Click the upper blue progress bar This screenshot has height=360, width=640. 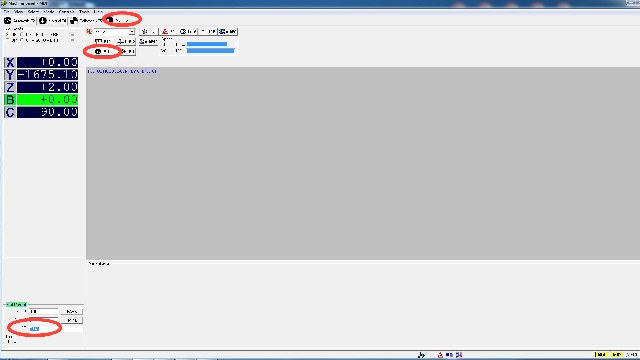[207, 44]
